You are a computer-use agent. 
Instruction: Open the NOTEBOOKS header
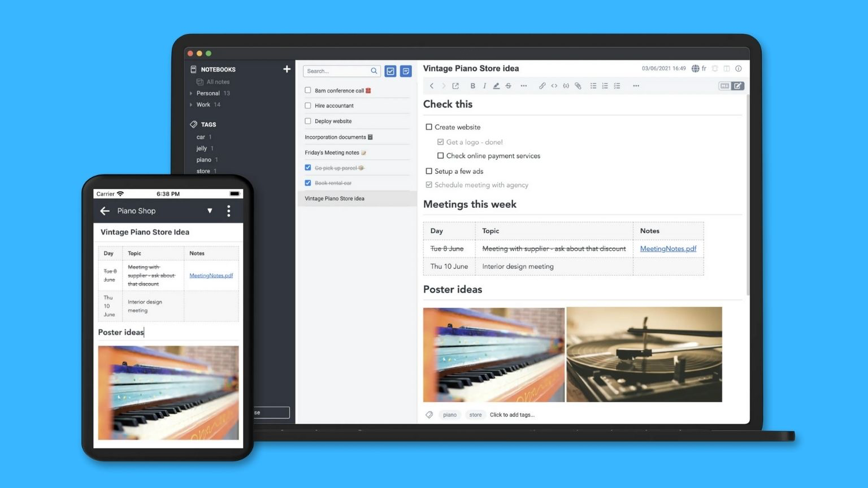tap(218, 69)
